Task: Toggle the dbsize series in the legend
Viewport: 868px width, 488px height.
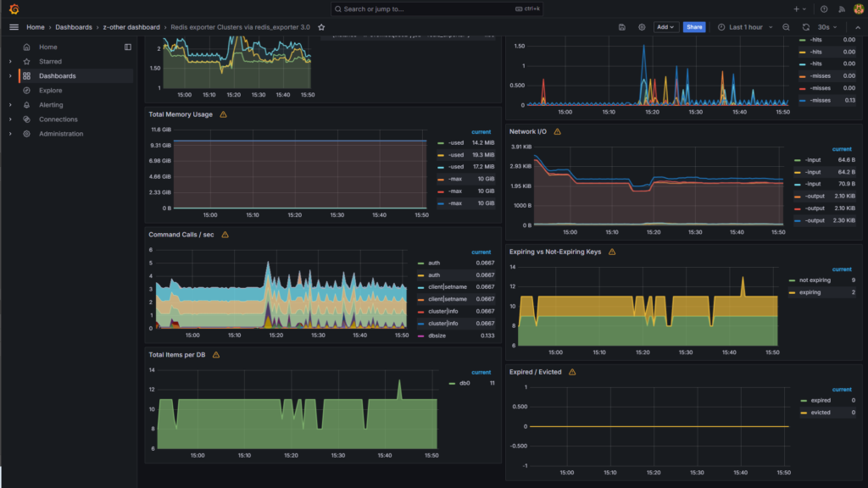Action: 437,335
